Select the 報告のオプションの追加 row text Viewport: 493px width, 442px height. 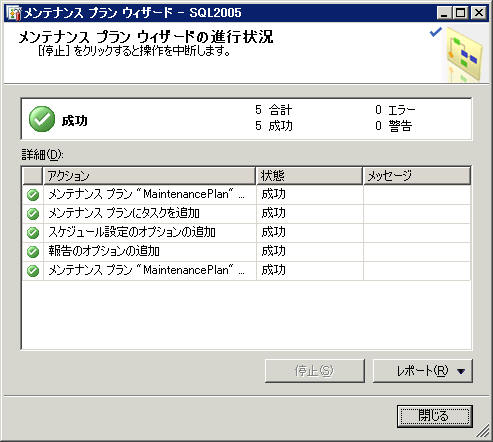click(104, 251)
